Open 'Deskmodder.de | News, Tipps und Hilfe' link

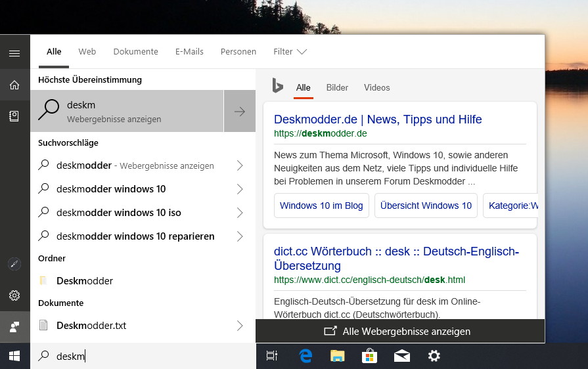[378, 119]
